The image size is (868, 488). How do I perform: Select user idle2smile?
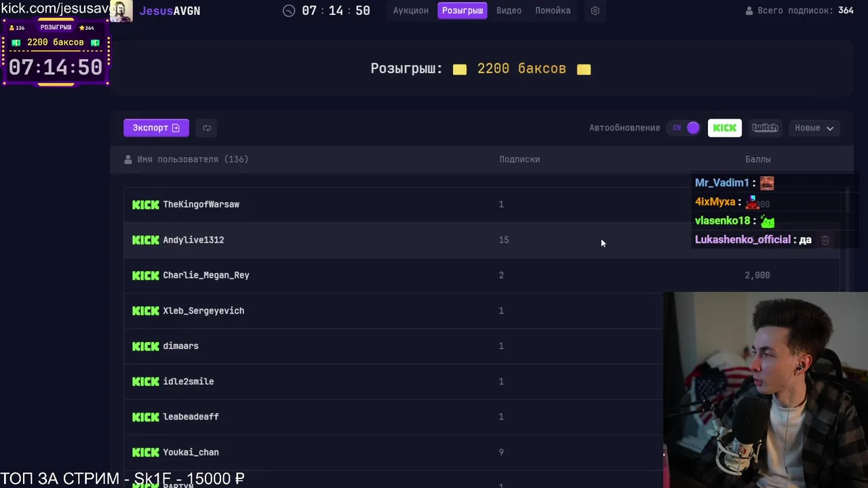click(189, 382)
